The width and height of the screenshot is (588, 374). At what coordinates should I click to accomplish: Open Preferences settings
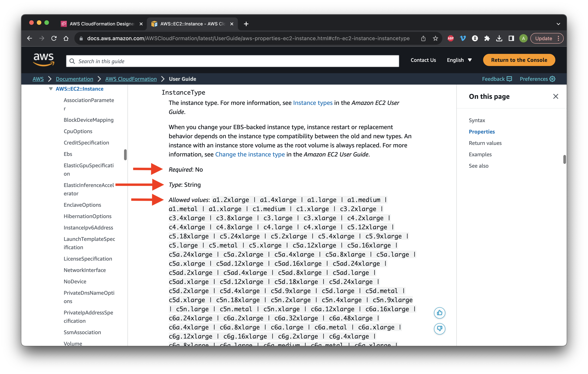pyautogui.click(x=537, y=79)
